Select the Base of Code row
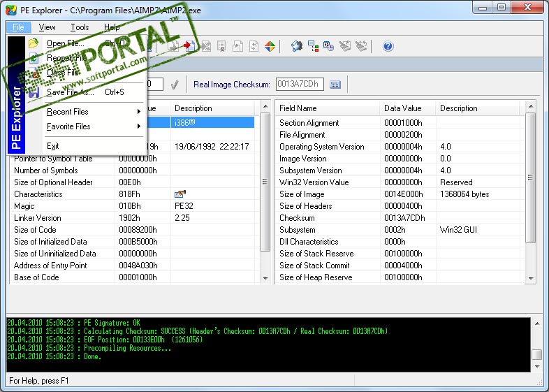549x392 pixels. click(x=135, y=277)
